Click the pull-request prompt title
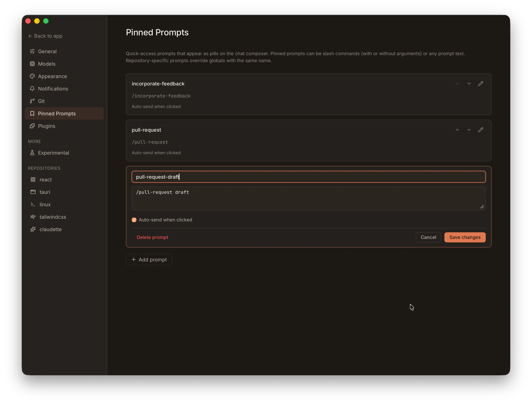 click(146, 130)
